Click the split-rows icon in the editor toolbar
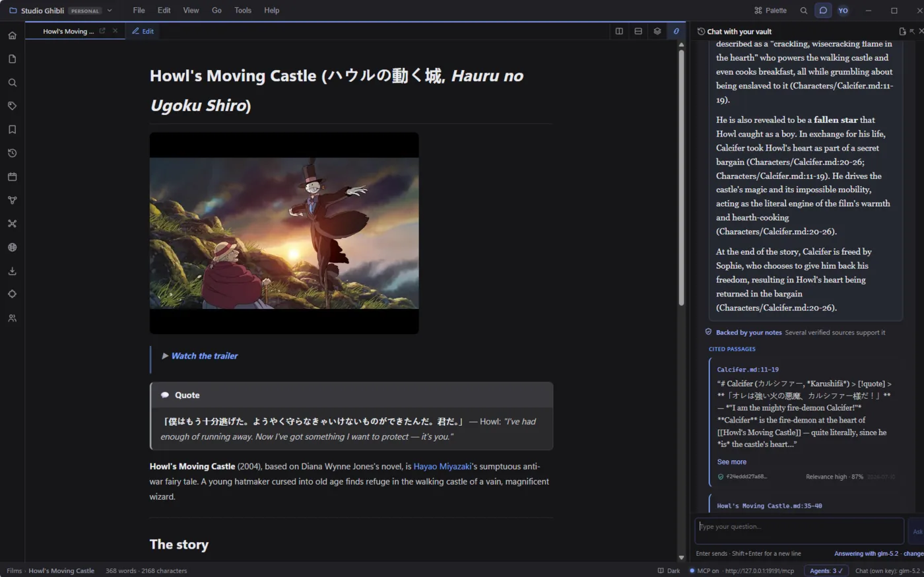This screenshot has height=577, width=924. [x=638, y=31]
